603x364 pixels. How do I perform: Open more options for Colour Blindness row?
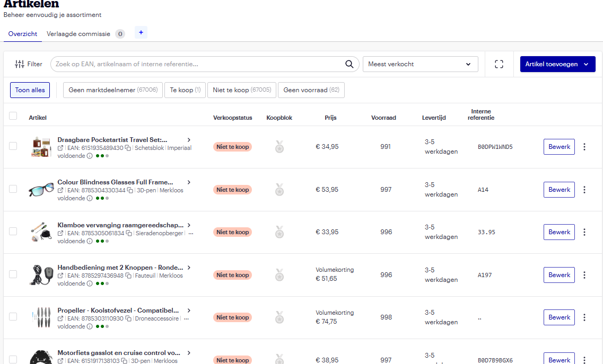coord(584,190)
